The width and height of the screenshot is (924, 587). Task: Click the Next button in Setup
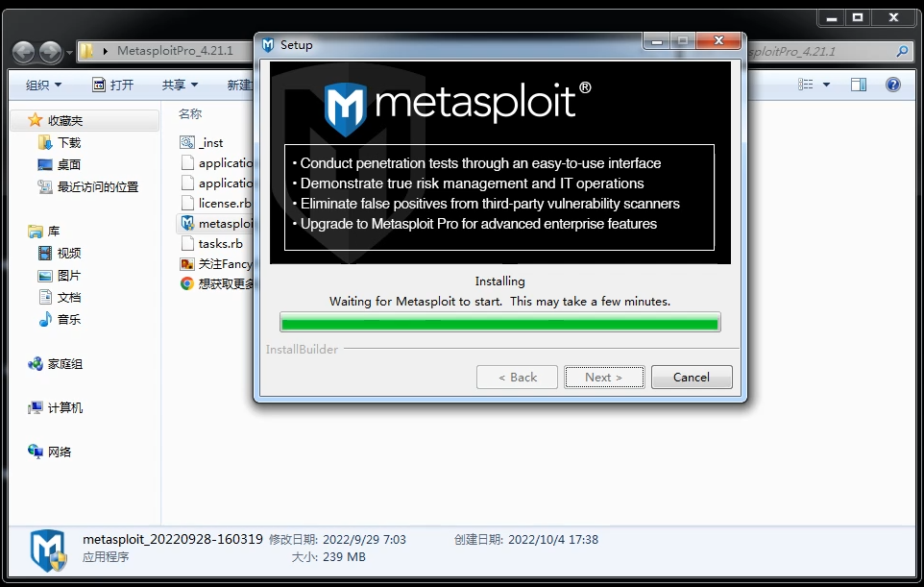(x=604, y=378)
